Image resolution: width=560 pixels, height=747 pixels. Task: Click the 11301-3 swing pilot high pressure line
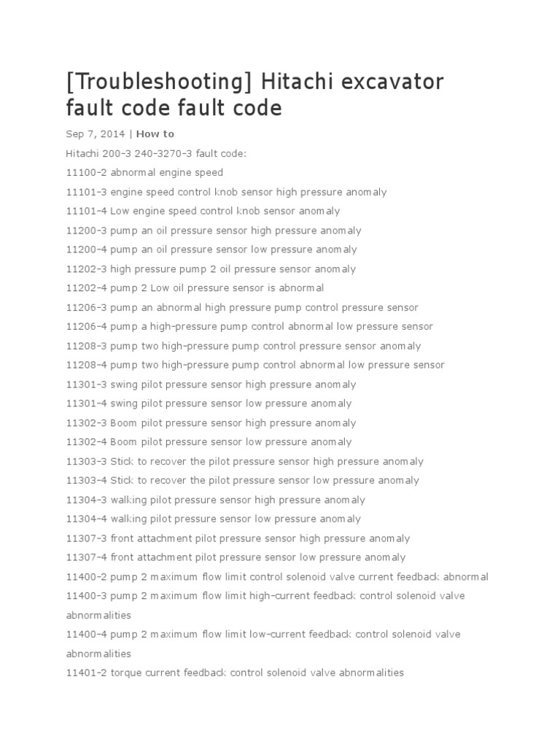(x=211, y=384)
